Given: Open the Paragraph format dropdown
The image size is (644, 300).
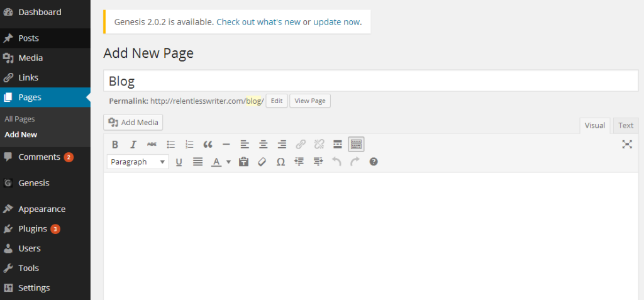Looking at the screenshot, I should point(138,162).
